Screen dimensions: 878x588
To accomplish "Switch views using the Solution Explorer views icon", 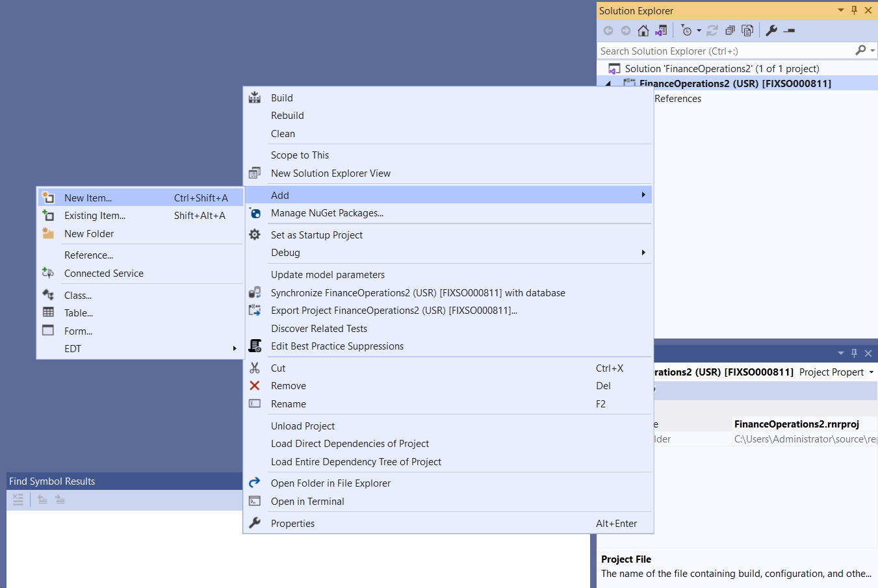I will click(x=661, y=31).
